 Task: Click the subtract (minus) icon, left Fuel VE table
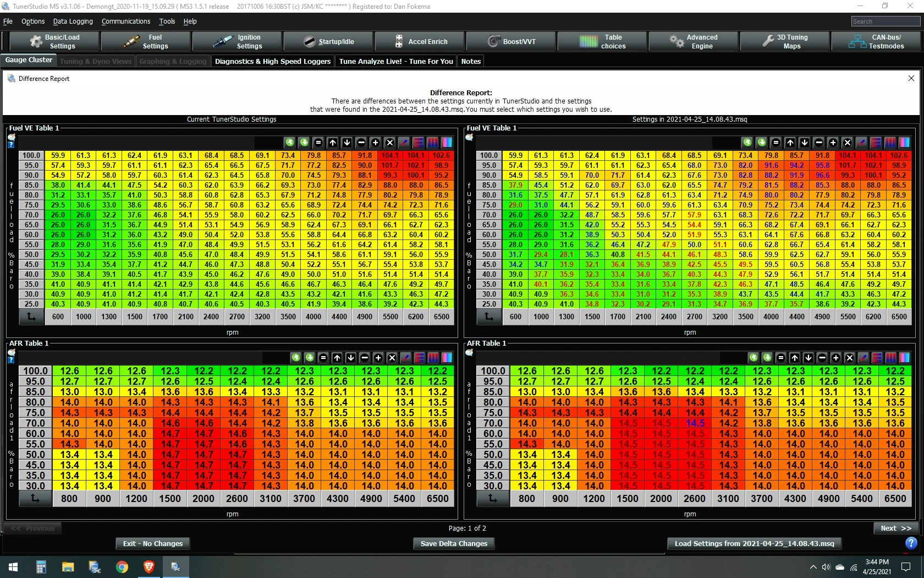[x=361, y=143]
